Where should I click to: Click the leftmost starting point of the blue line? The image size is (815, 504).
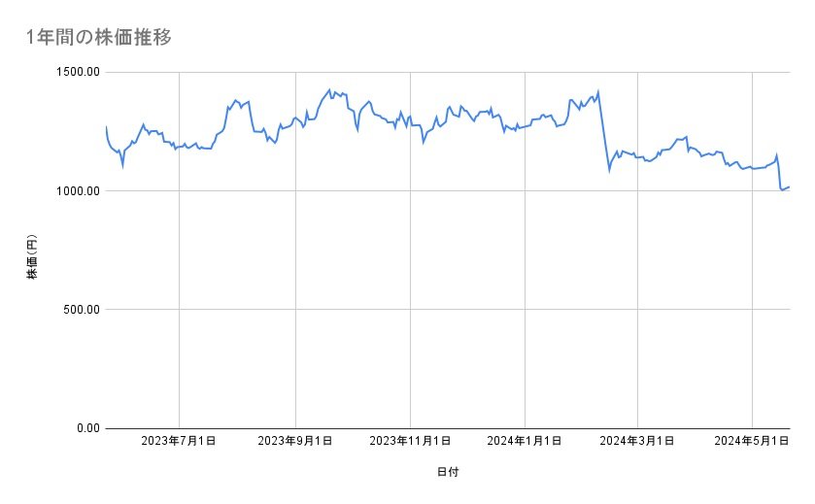click(106, 127)
